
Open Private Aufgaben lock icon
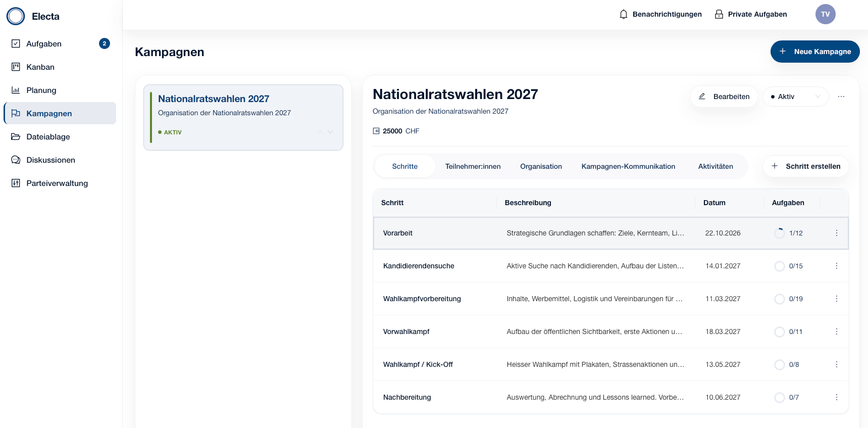[x=719, y=14]
